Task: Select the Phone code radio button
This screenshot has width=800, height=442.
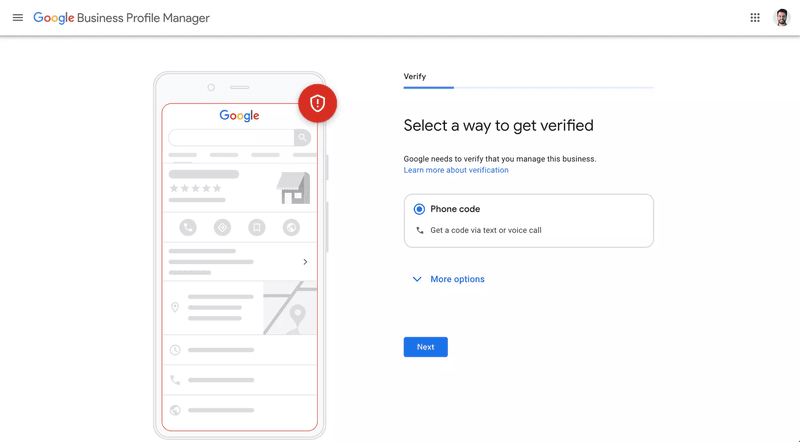Action: point(419,209)
